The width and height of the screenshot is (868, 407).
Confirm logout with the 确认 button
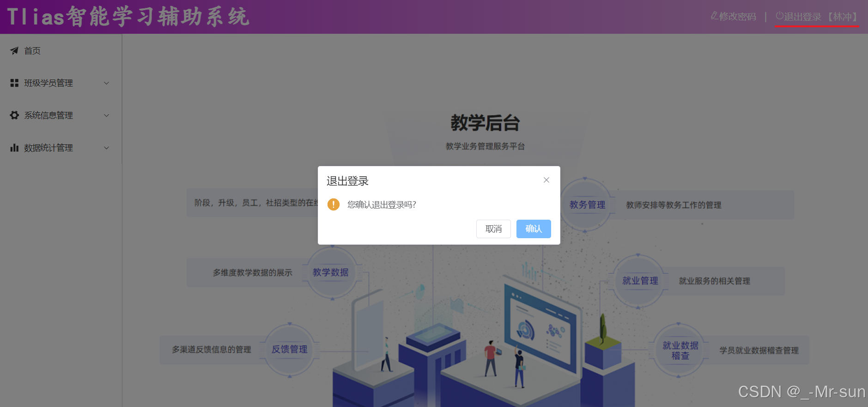pos(534,229)
